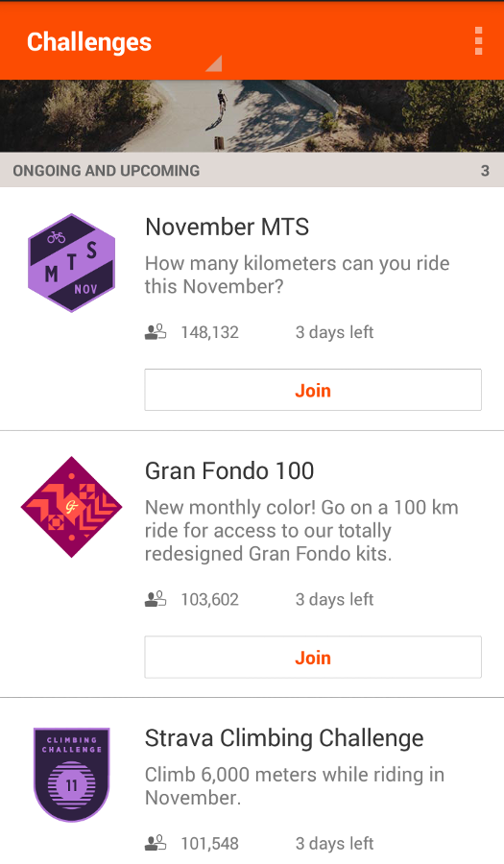Select November MTS 148,132 participant count
The width and height of the screenshot is (504, 864).
coord(210,332)
